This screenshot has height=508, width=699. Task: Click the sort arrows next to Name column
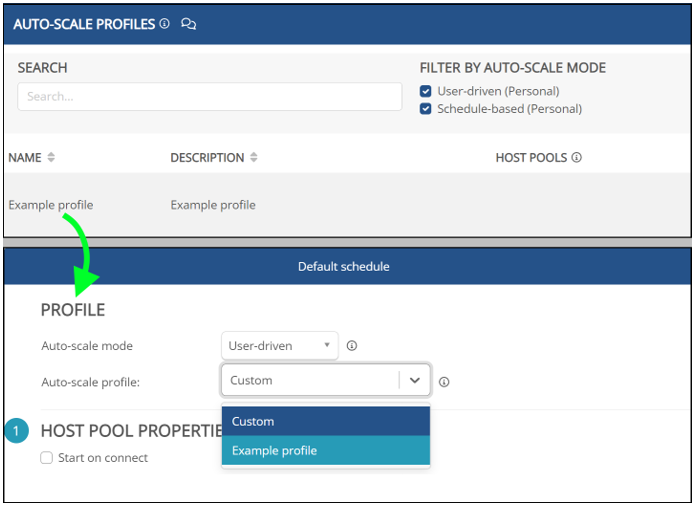coord(51,157)
